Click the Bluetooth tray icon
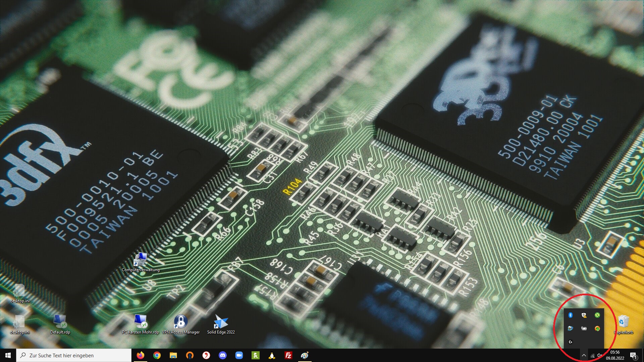This screenshot has width=644, height=362. coord(571,315)
